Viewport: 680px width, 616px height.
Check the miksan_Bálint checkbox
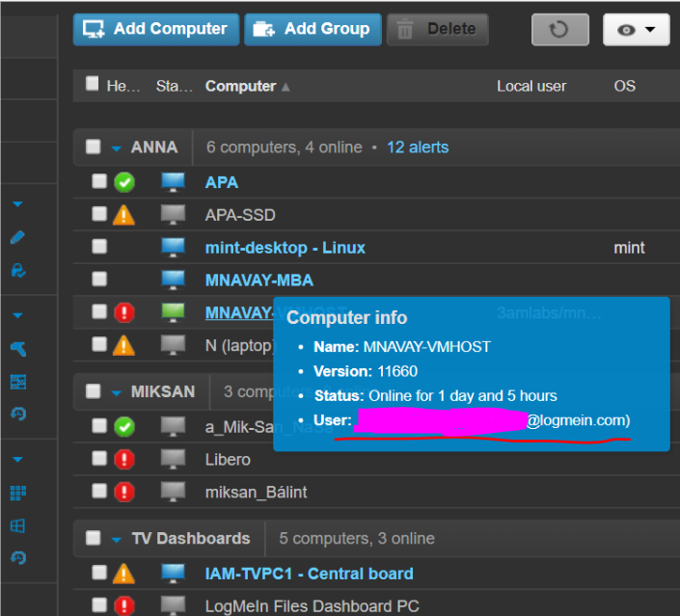pyautogui.click(x=99, y=491)
